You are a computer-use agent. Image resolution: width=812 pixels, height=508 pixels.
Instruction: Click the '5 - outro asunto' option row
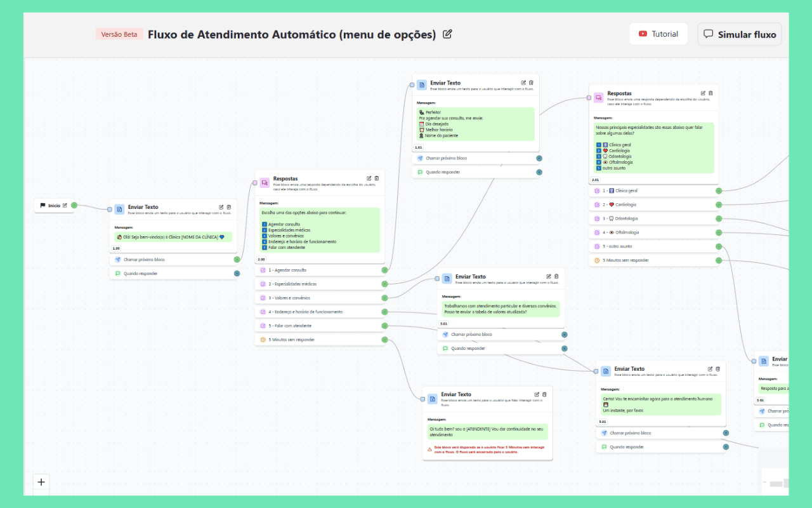[x=653, y=246]
